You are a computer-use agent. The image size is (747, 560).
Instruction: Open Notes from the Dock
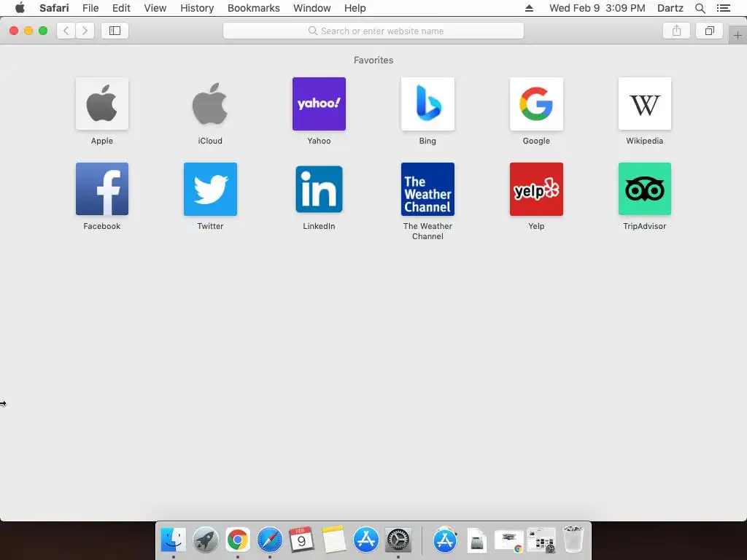(334, 540)
